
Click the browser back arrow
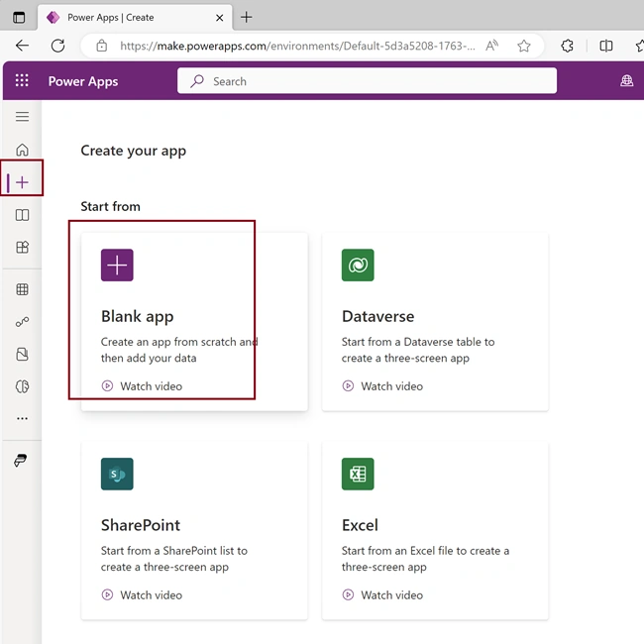coord(22,46)
